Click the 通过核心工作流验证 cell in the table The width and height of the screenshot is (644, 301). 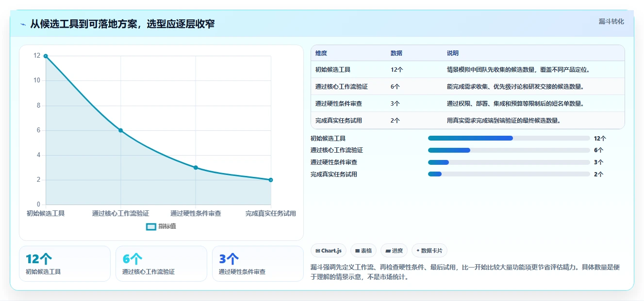pos(342,87)
